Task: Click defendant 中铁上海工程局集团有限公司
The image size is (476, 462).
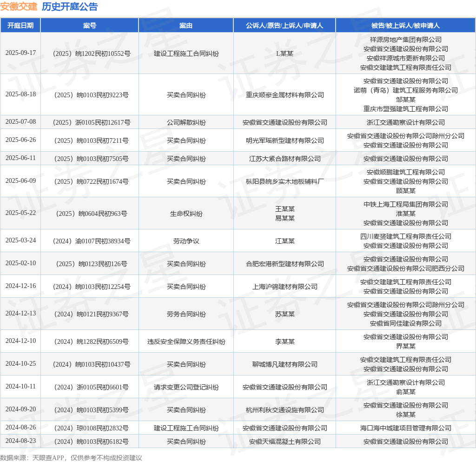Action: tap(405, 204)
